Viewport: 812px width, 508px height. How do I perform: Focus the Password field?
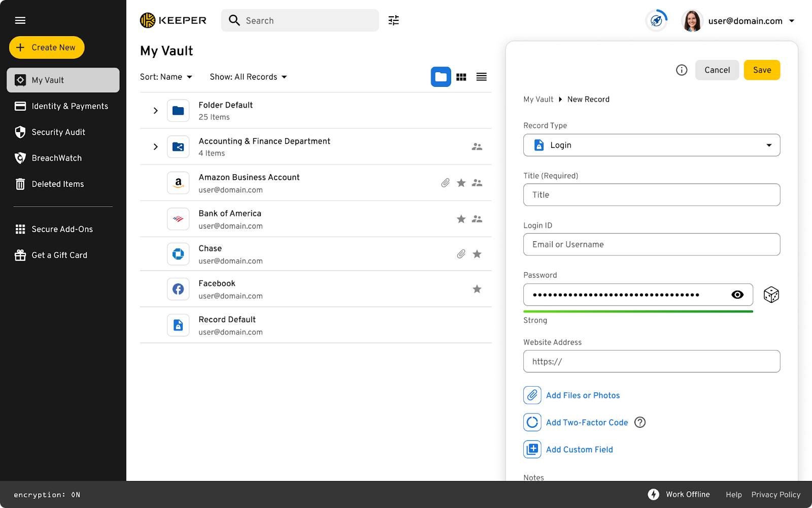(638, 295)
